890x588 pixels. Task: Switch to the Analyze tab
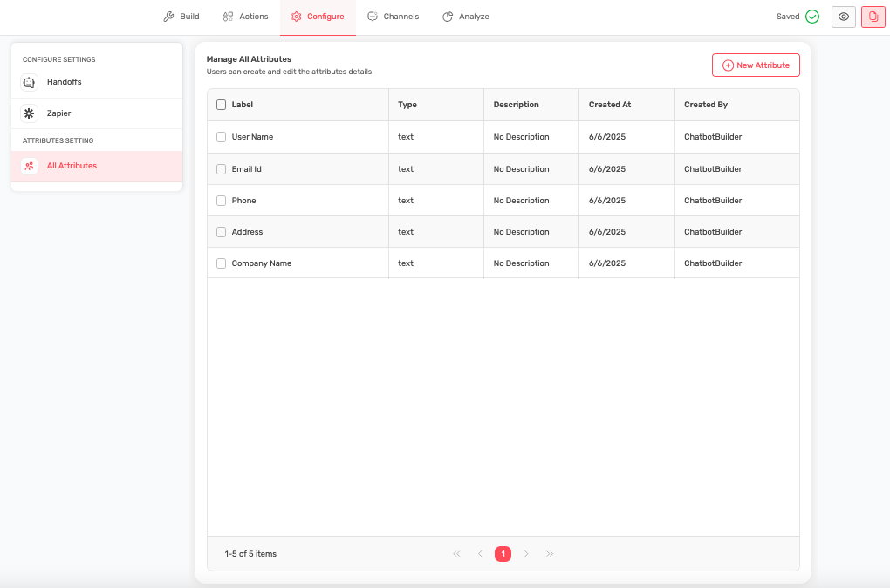[466, 17]
